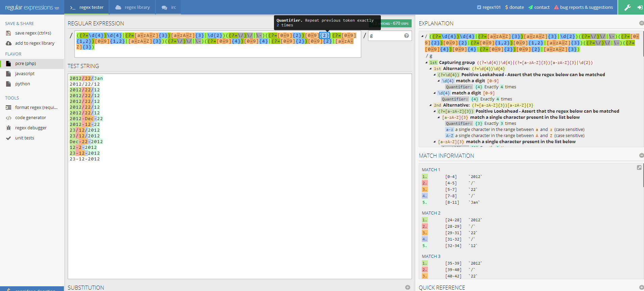Open the code generator tool

30,118
